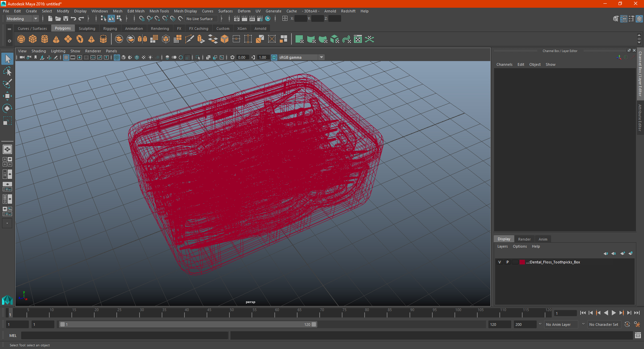This screenshot has height=349, width=644.
Task: Create a polygon cone from the shelf
Action: 56,39
